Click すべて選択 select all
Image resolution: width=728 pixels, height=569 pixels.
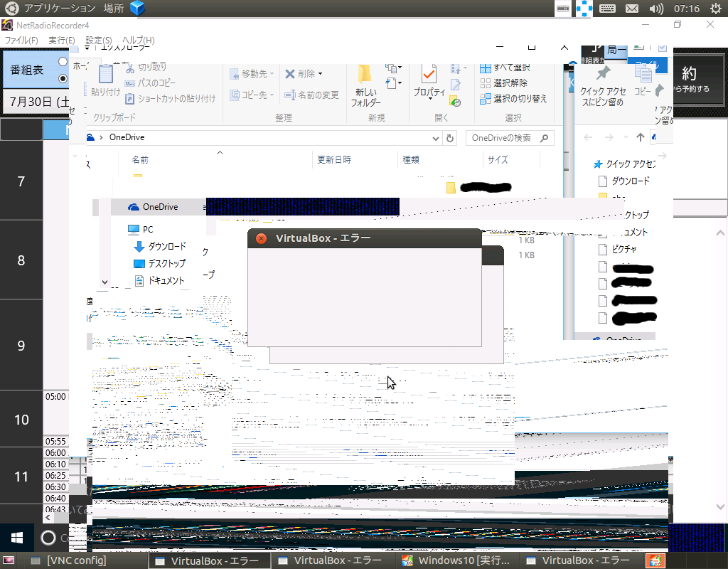(505, 68)
